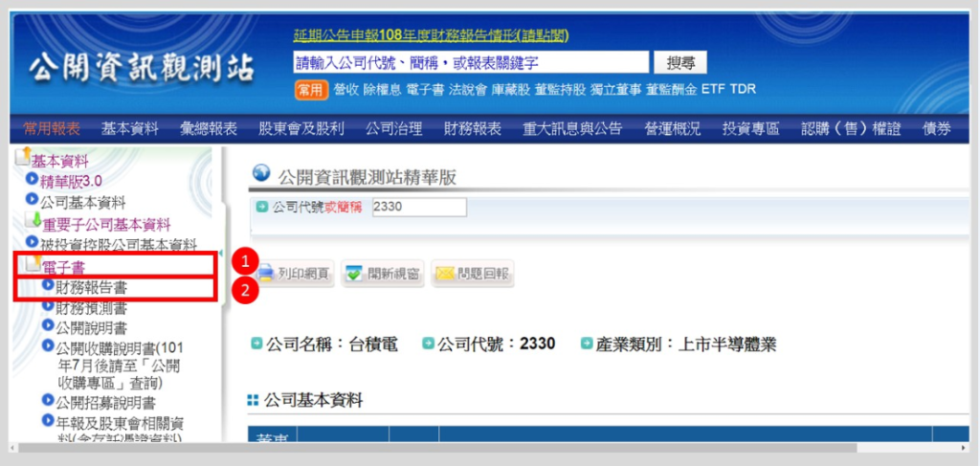
Task: Click the main search box for company code
Action: [471, 62]
